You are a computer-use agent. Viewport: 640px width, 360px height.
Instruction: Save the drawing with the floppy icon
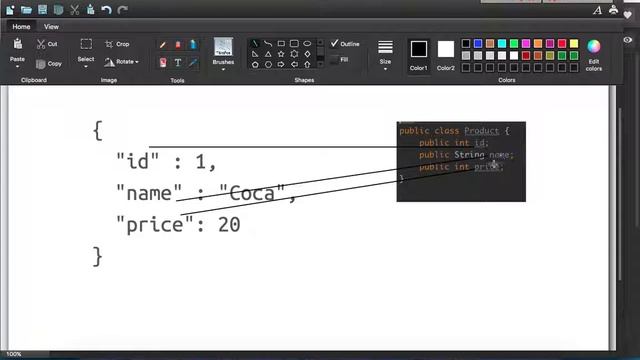click(x=42, y=10)
